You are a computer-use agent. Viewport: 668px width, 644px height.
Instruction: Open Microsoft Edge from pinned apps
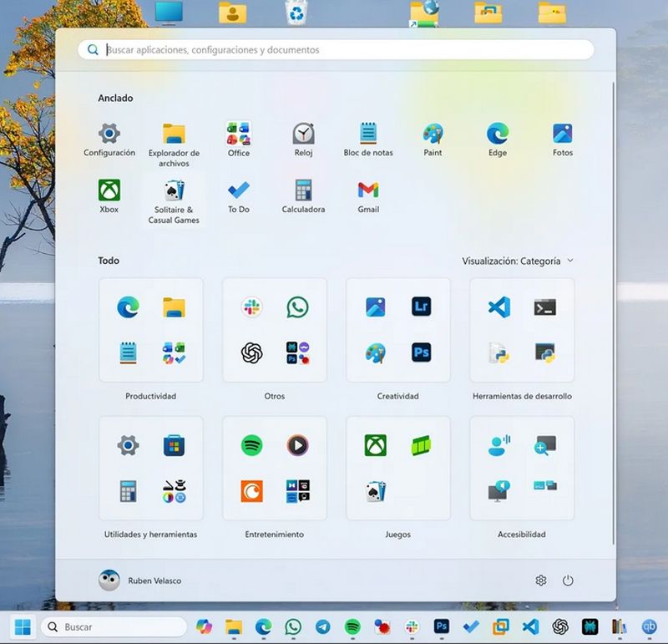[x=498, y=135]
